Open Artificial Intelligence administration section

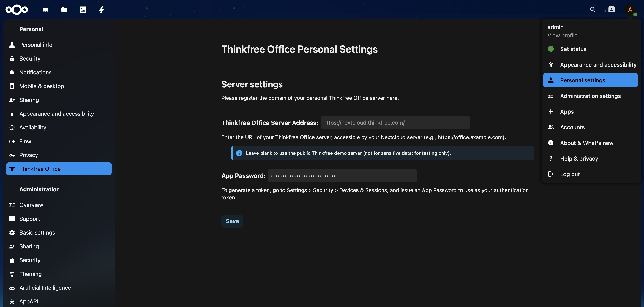pyautogui.click(x=45, y=287)
